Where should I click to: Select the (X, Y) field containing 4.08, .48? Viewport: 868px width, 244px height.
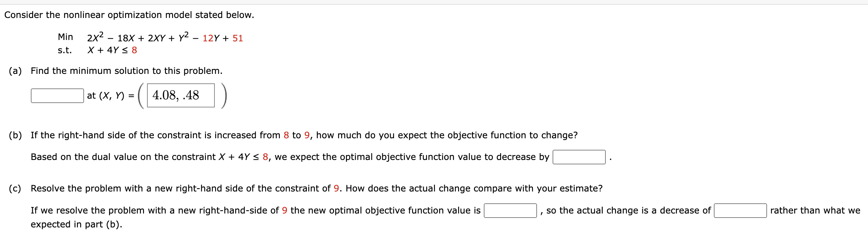pos(181,95)
